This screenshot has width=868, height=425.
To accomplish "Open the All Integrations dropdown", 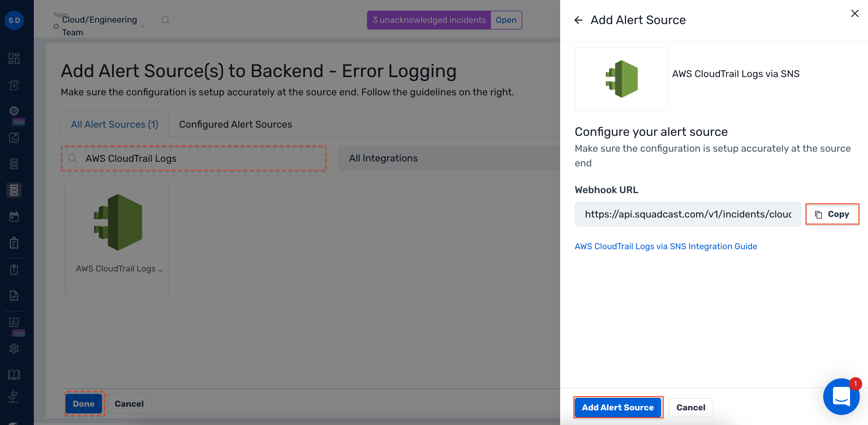I will point(383,158).
